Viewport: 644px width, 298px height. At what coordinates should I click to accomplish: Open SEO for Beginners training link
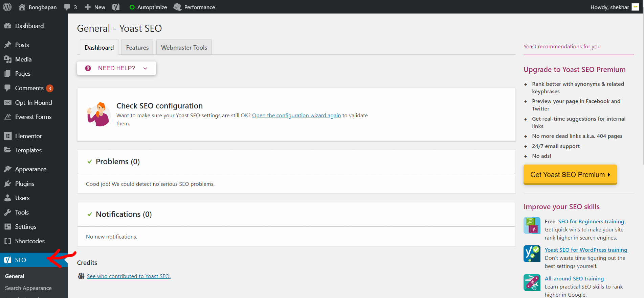click(592, 222)
